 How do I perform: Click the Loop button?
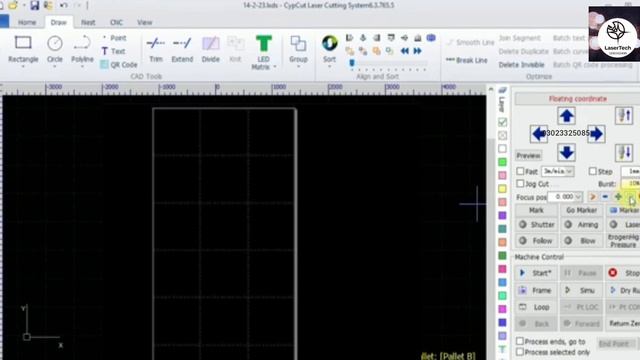(536, 307)
